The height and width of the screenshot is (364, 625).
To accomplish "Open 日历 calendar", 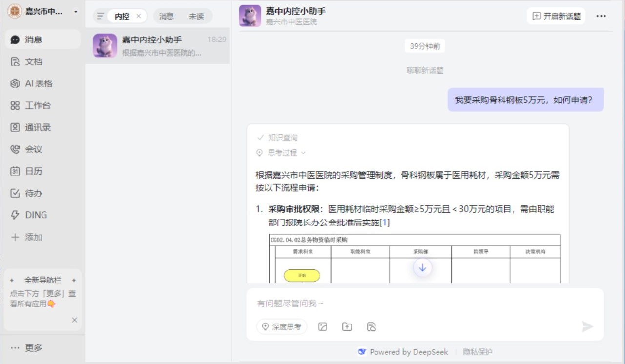I will tap(33, 171).
